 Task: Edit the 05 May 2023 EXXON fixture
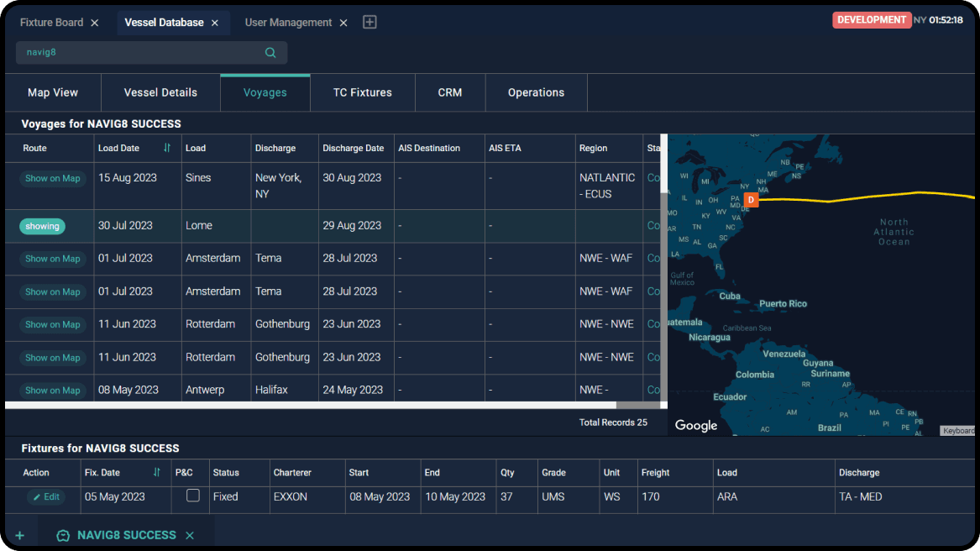click(x=46, y=496)
